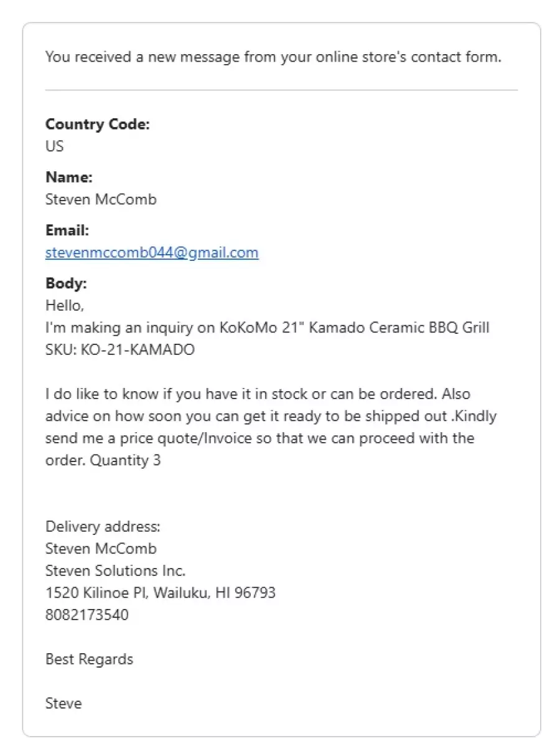Click the Body field label

(66, 283)
